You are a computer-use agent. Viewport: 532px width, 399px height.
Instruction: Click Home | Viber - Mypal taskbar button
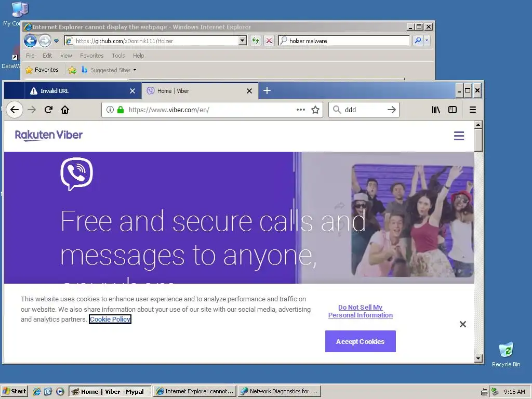(x=110, y=391)
